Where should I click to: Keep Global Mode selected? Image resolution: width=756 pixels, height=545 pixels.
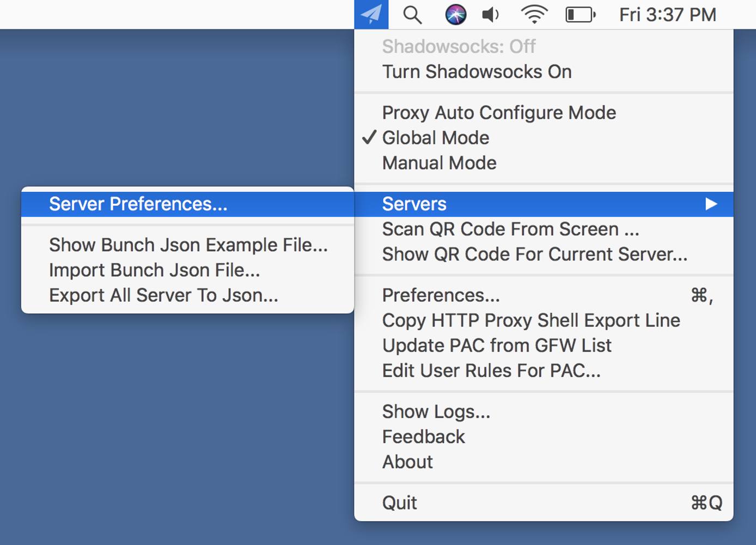click(x=435, y=138)
